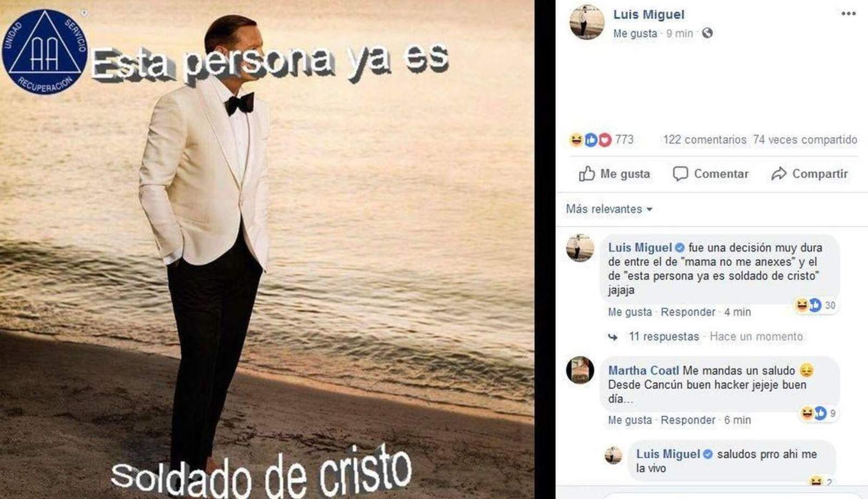This screenshot has width=868, height=499.
Task: Click the 9 min post timestamp
Action: 679,34
